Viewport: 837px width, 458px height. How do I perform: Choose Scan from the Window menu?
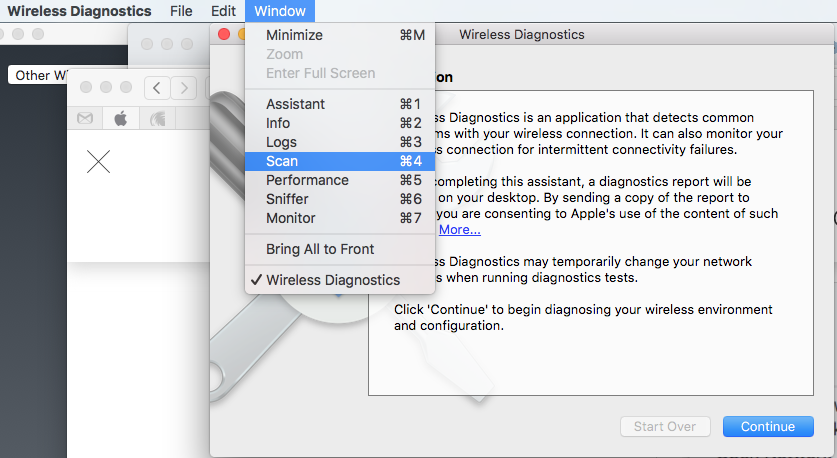[282, 161]
